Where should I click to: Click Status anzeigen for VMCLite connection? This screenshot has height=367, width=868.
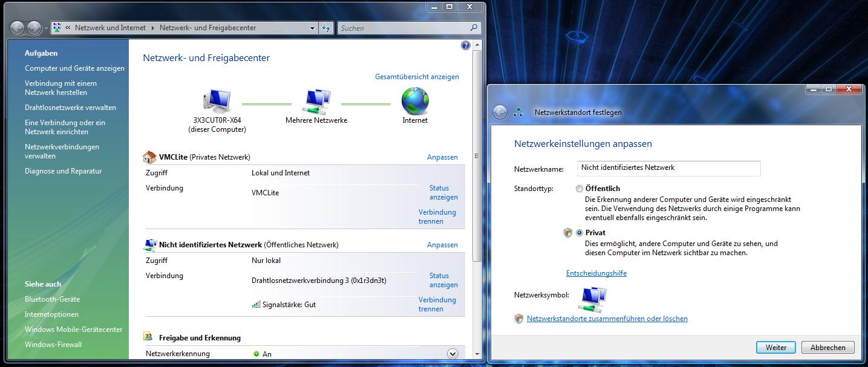pos(443,193)
